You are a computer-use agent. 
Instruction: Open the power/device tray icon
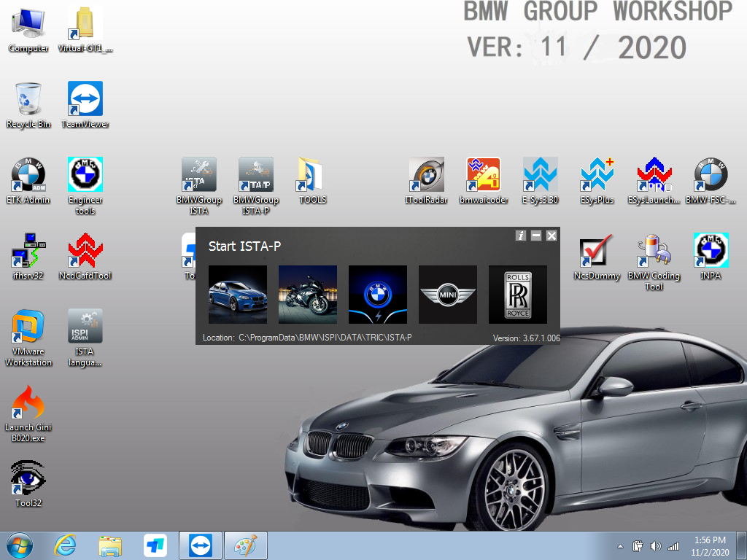(x=638, y=546)
